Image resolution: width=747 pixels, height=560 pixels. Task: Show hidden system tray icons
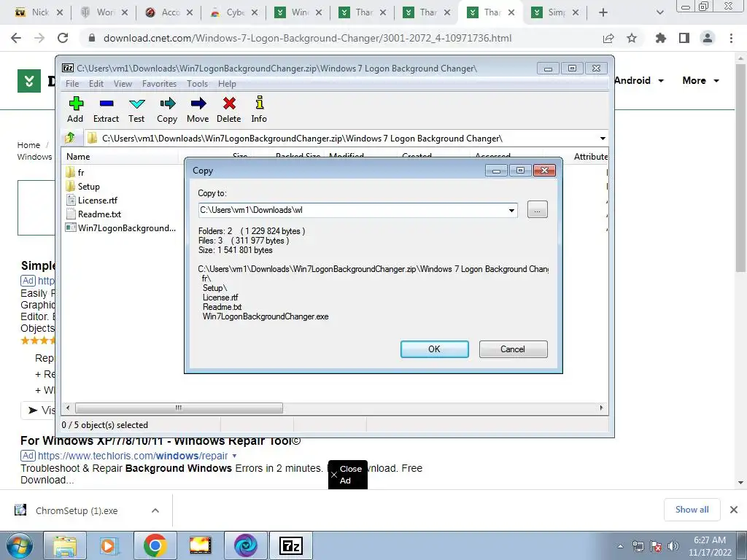[620, 546]
